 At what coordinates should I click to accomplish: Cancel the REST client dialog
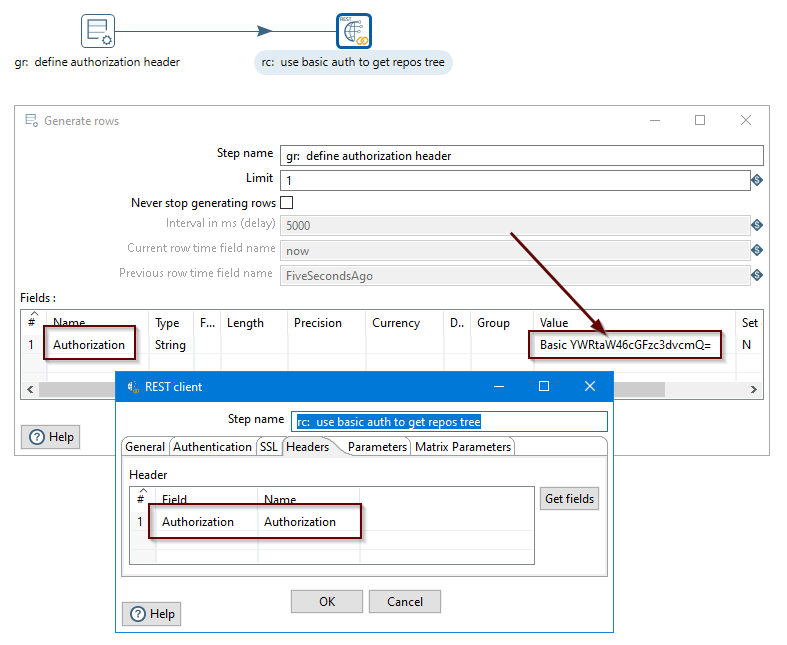[404, 602]
